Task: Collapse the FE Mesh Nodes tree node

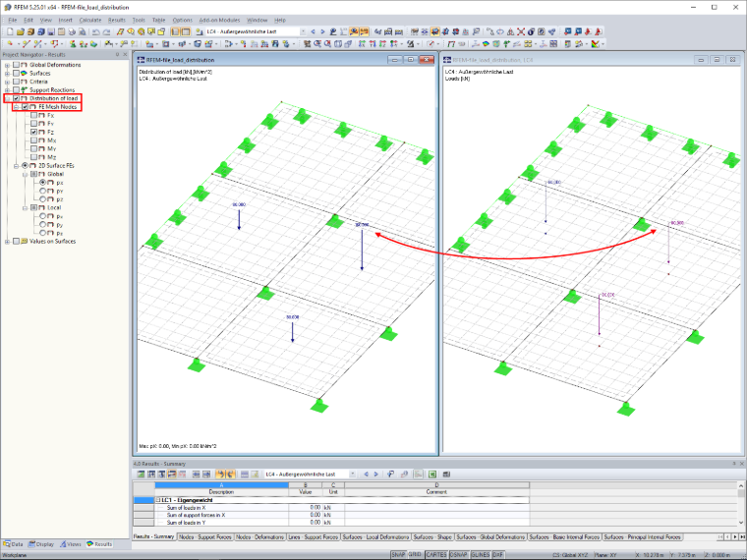Action: coord(16,107)
